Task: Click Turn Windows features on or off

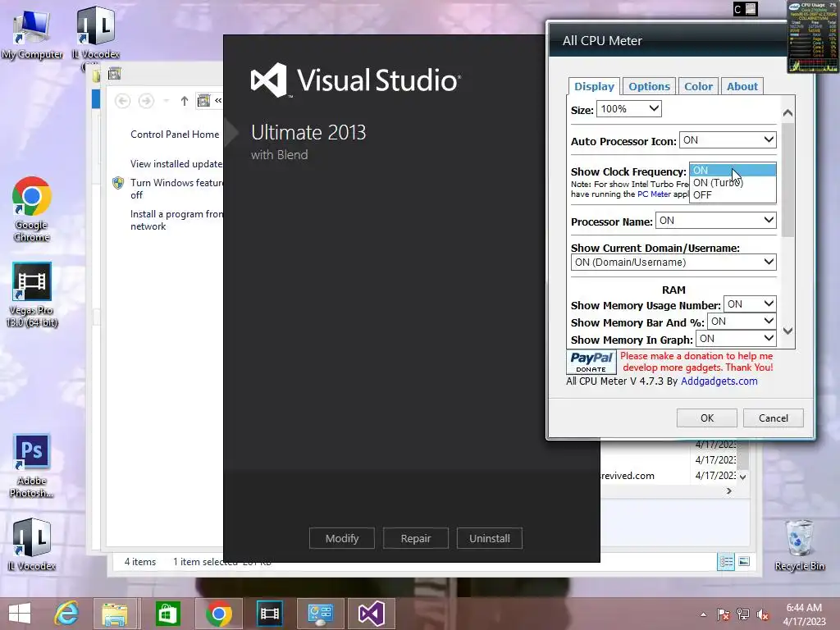Action: (x=177, y=189)
